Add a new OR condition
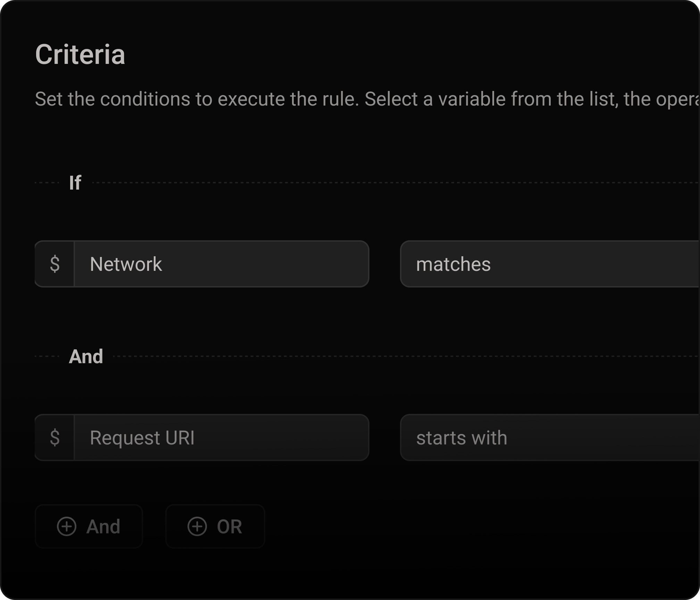The image size is (700, 600). [215, 526]
